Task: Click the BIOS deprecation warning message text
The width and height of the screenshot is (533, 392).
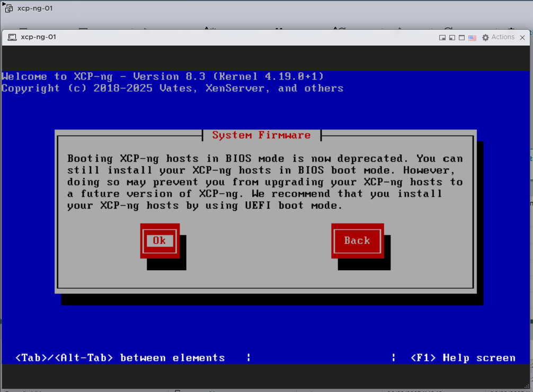Action: point(265,182)
